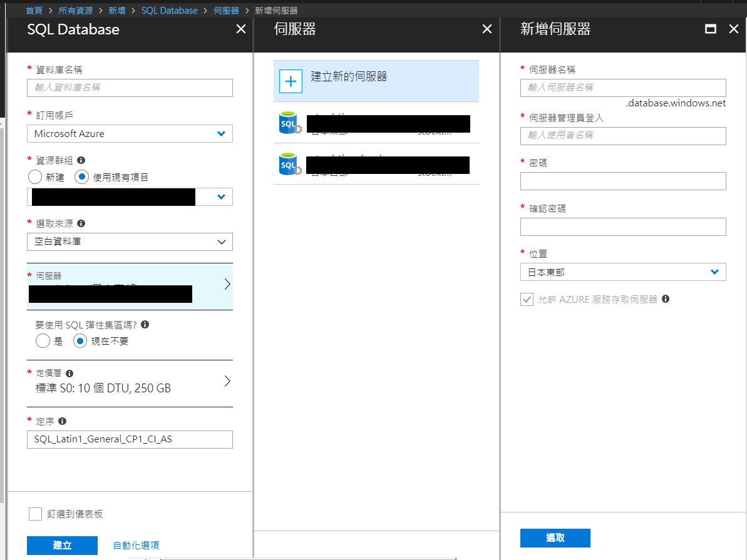
Task: Open the 選取來源 空白資料庫 dropdown
Action: click(x=130, y=242)
